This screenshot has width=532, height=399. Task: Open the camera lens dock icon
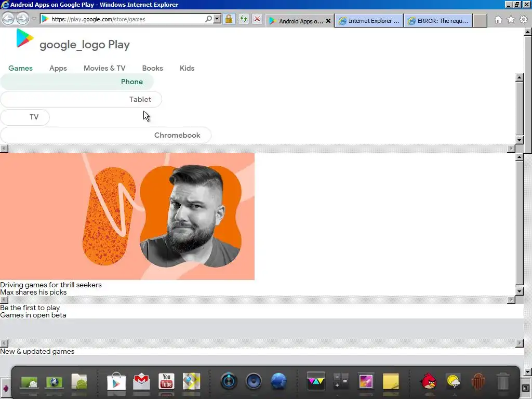click(x=229, y=381)
